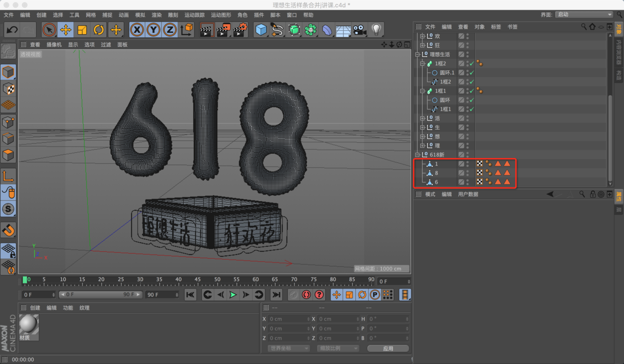Add a Light bulb object
This screenshot has height=364, width=624.
pyautogui.click(x=376, y=30)
